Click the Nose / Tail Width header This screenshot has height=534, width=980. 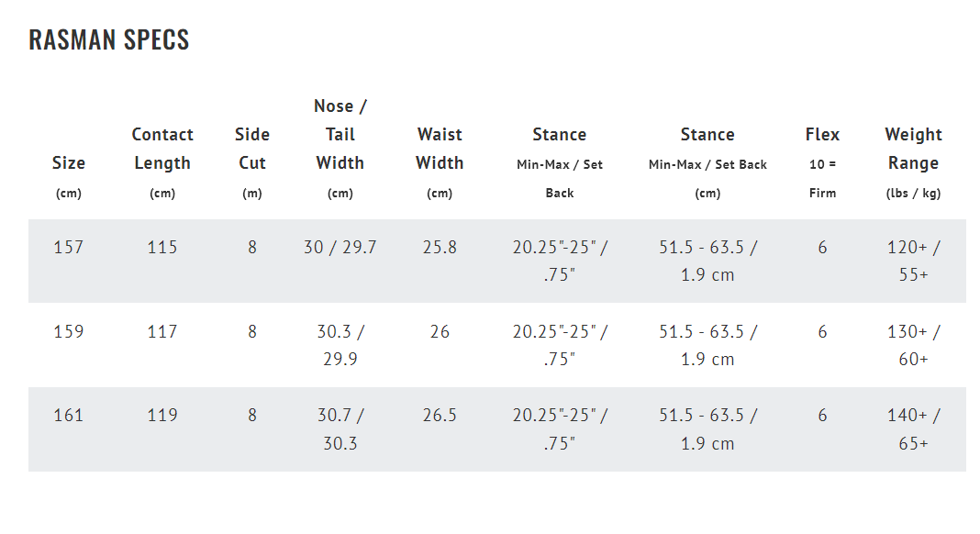[340, 149]
